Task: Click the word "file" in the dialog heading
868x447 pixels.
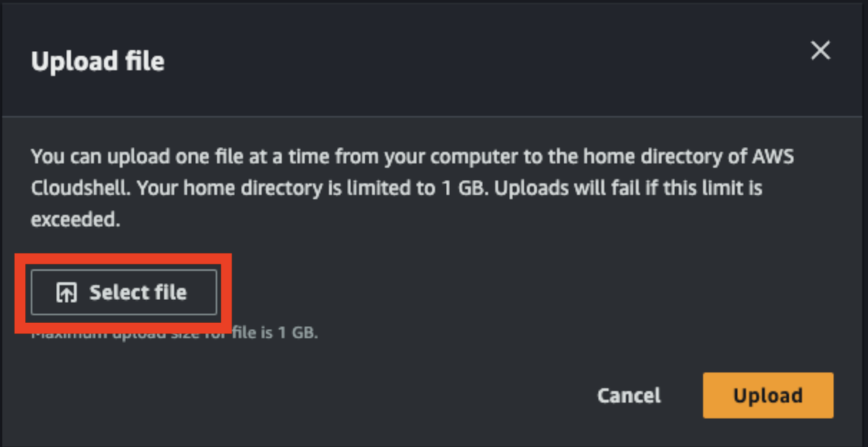Action: click(x=144, y=62)
